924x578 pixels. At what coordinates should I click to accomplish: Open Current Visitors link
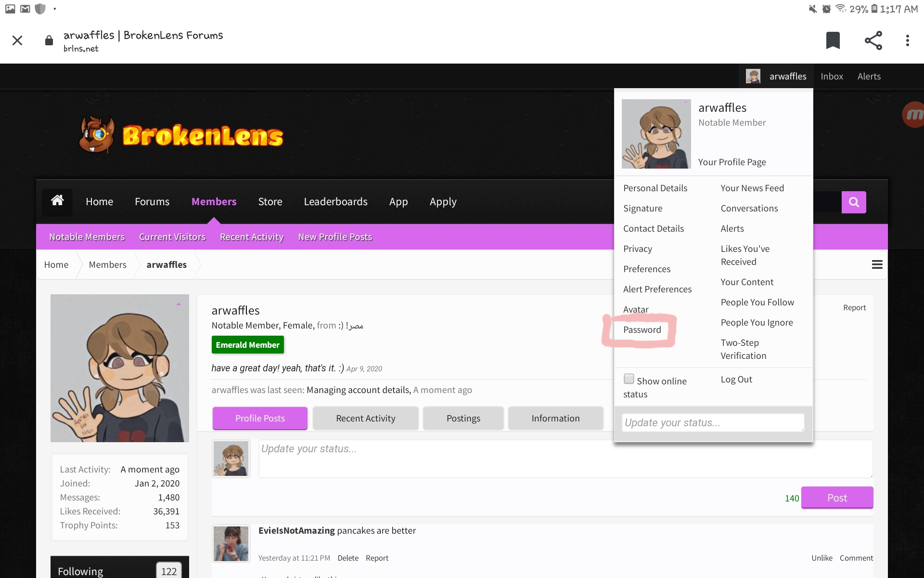(172, 236)
